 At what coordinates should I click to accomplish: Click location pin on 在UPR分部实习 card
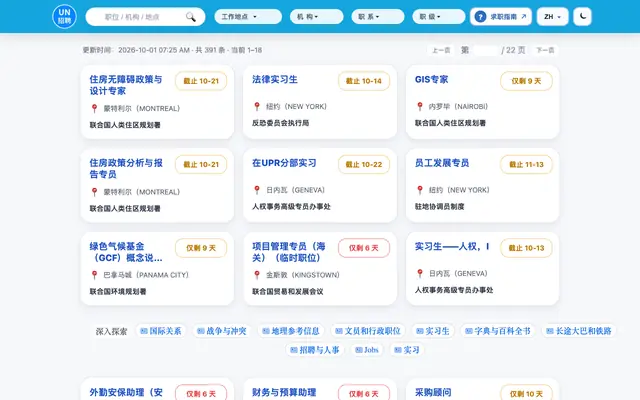tap(257, 190)
